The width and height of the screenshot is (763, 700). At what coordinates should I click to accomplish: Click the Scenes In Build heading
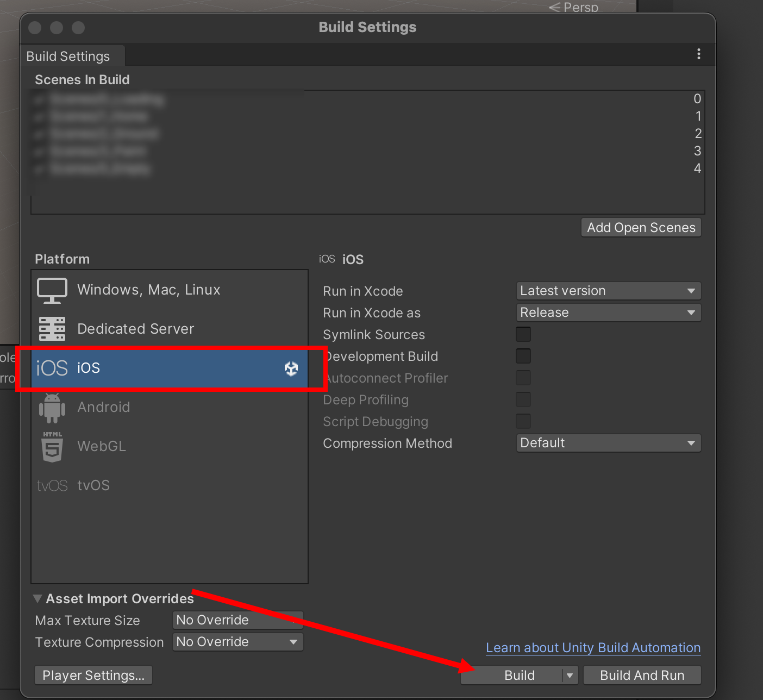82,80
